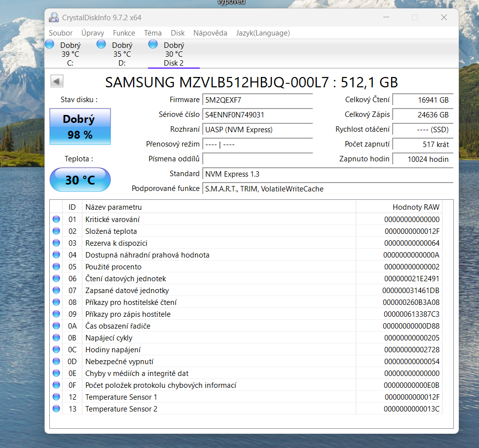Viewport: 479px width, 448px height.
Task: Click the Dobrý 98 % health button
Action: point(80,126)
